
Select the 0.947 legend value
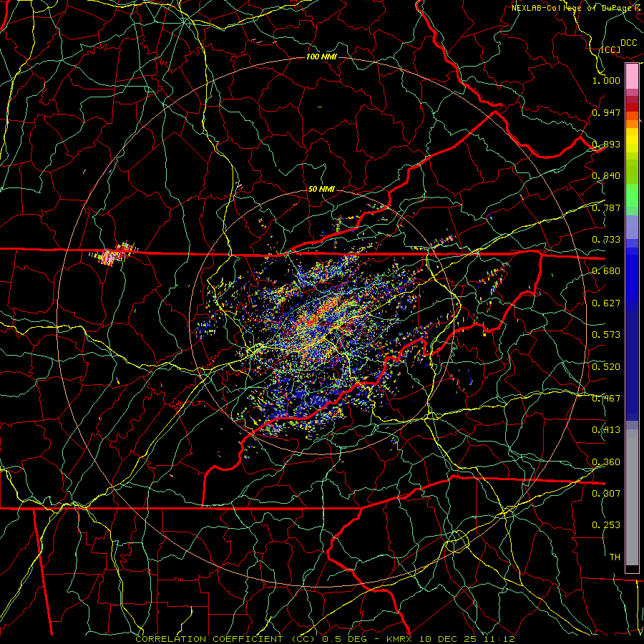pyautogui.click(x=606, y=112)
